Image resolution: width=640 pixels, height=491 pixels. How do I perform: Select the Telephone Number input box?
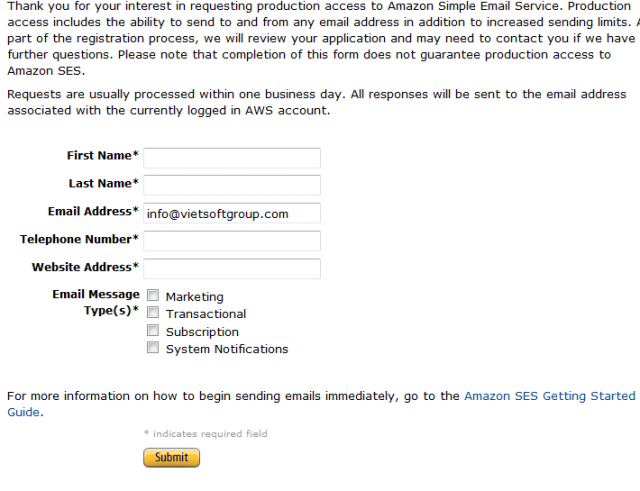232,241
